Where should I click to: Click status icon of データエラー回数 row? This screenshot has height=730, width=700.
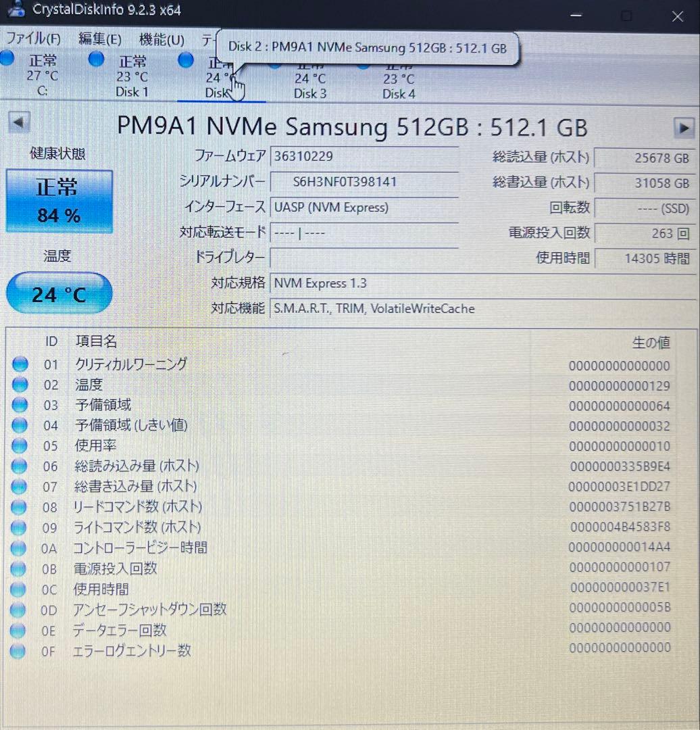tap(18, 631)
